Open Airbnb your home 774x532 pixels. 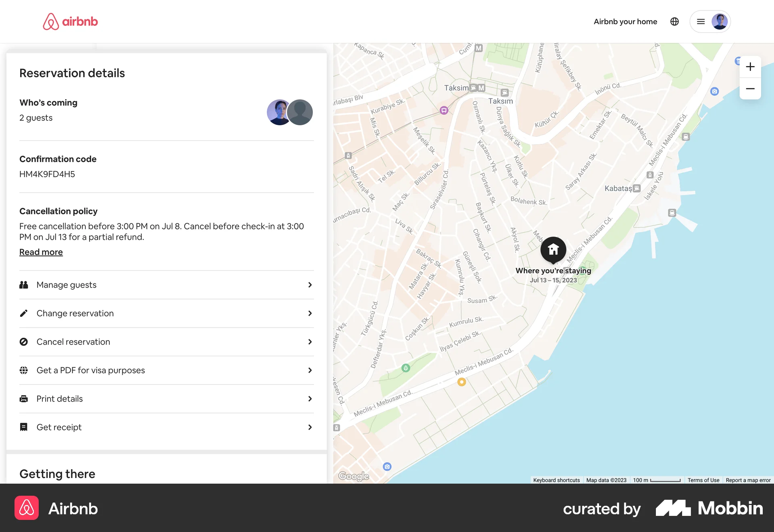[625, 21]
